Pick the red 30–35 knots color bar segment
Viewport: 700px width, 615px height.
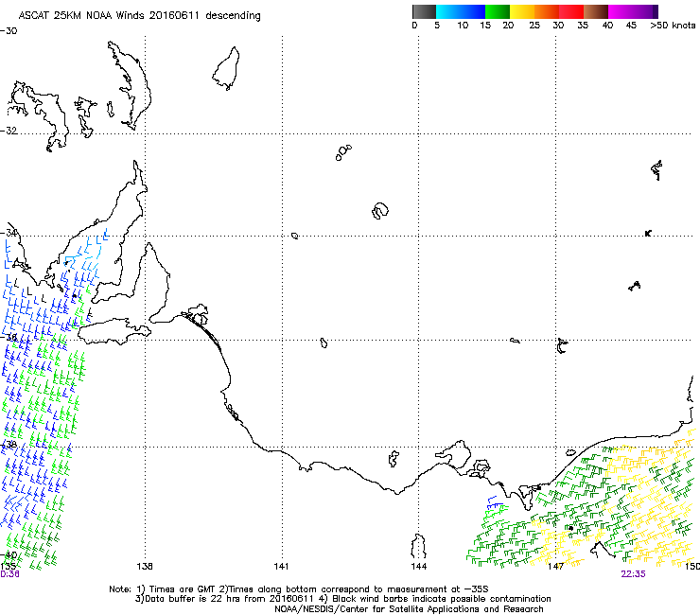[x=571, y=11]
